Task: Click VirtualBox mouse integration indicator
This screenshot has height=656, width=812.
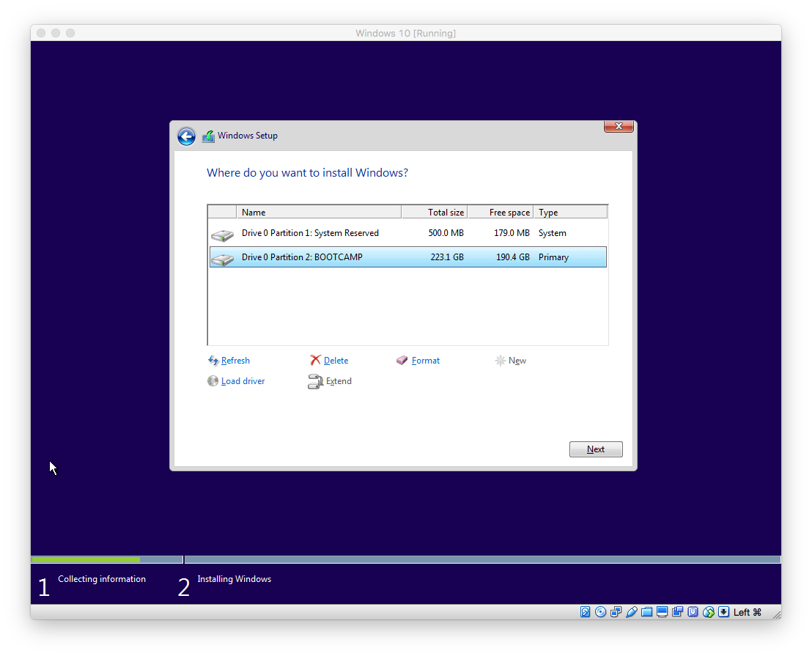Action: point(709,612)
